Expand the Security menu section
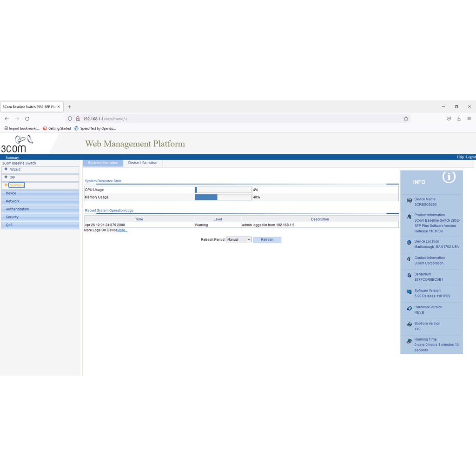The image size is (476, 476). [x=12, y=217]
